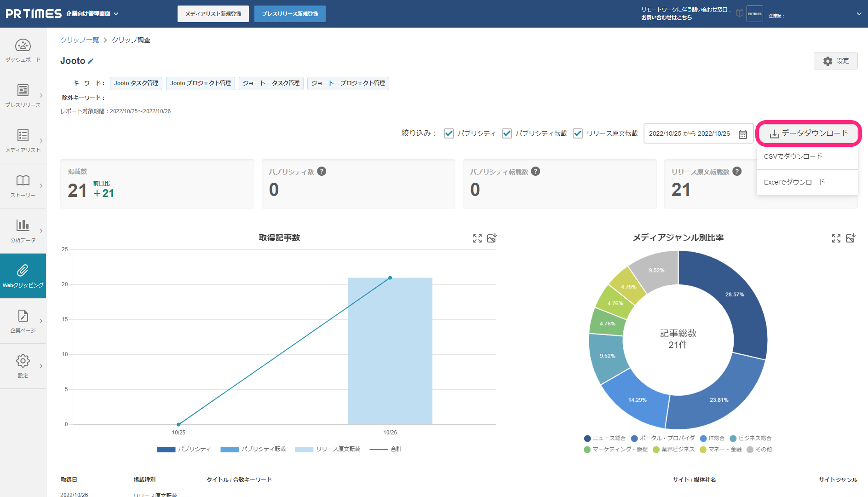This screenshot has width=868, height=497.
Task: Save the 取得記事数 chart as image
Action: pos(492,238)
